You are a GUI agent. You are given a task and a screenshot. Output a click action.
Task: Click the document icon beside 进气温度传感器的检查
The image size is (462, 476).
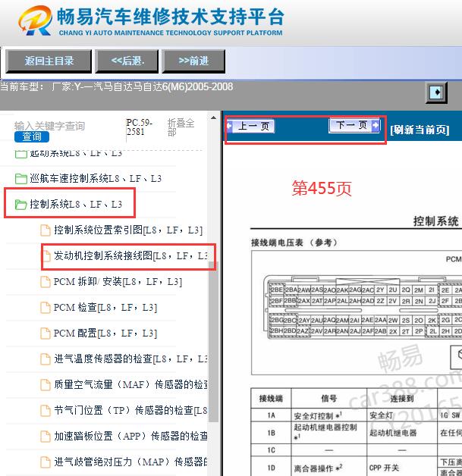[x=46, y=359]
